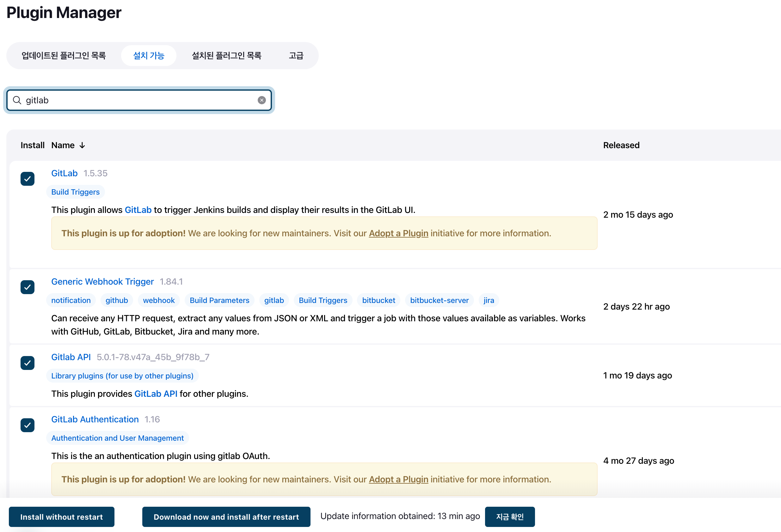Switch to 업데이트된 플러그인 목록 tab
Viewport: 781px width, 532px height.
click(64, 55)
